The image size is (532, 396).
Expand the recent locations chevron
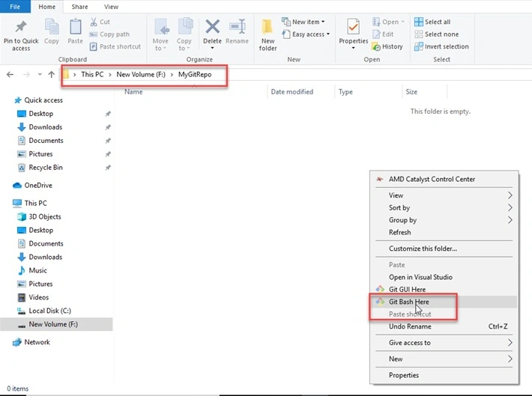(x=40, y=74)
